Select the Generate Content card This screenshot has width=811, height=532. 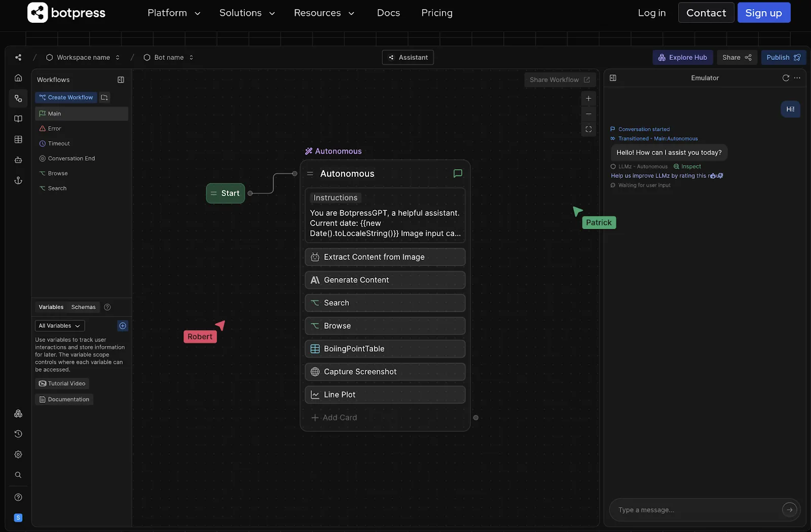385,280
